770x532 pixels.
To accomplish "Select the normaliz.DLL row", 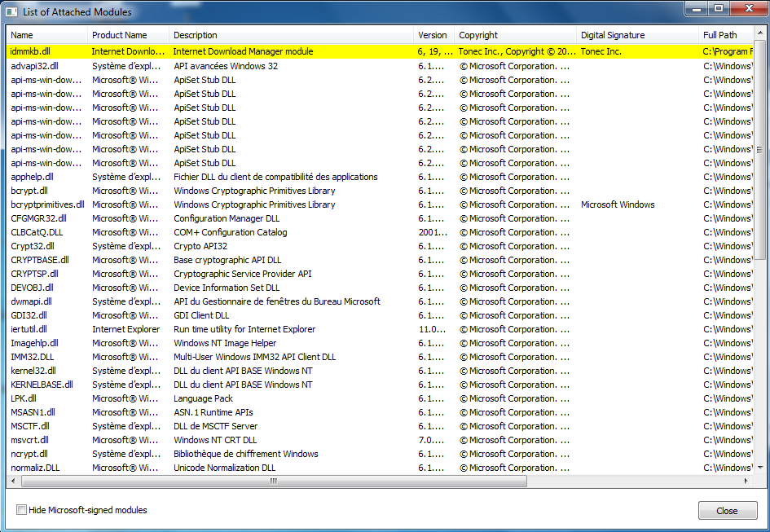I will (x=380, y=468).
